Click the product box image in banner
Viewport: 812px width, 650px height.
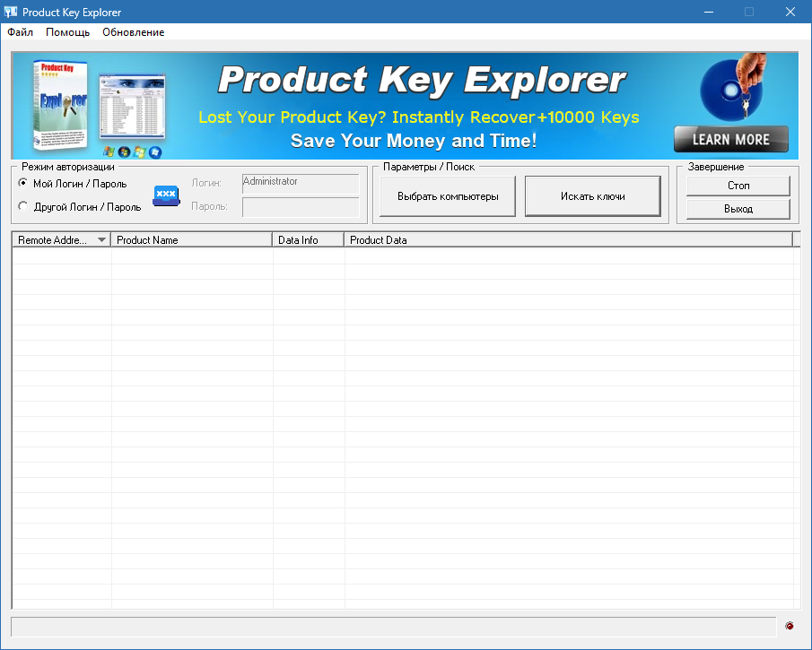click(60, 105)
